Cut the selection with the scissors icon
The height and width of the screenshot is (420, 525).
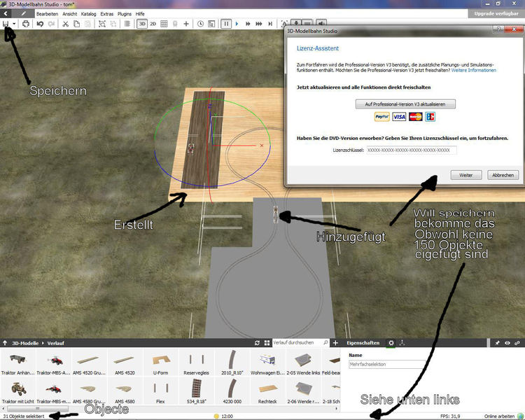pyautogui.click(x=66, y=24)
